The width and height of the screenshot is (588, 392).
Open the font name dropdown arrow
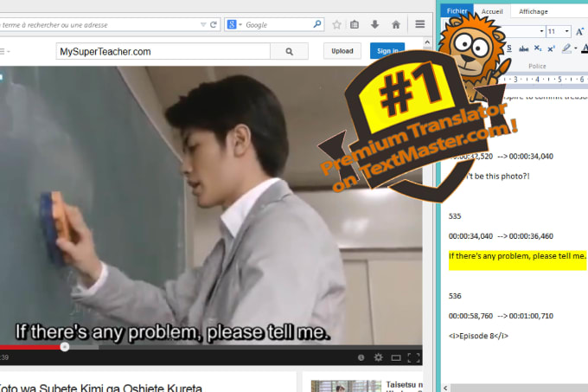tap(541, 31)
